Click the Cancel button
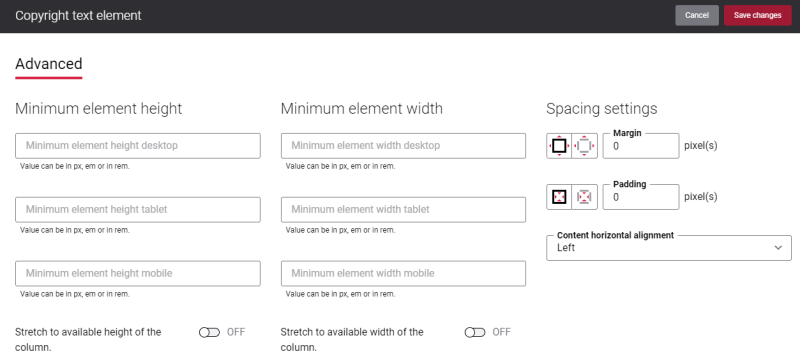The height and width of the screenshot is (363, 800). click(697, 15)
